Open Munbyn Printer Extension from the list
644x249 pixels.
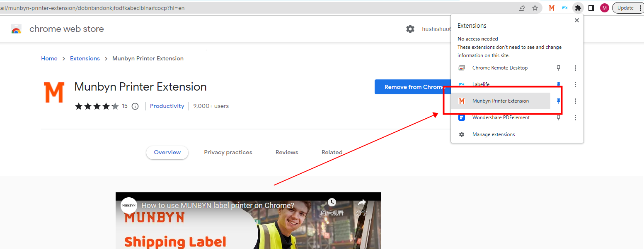click(500, 101)
